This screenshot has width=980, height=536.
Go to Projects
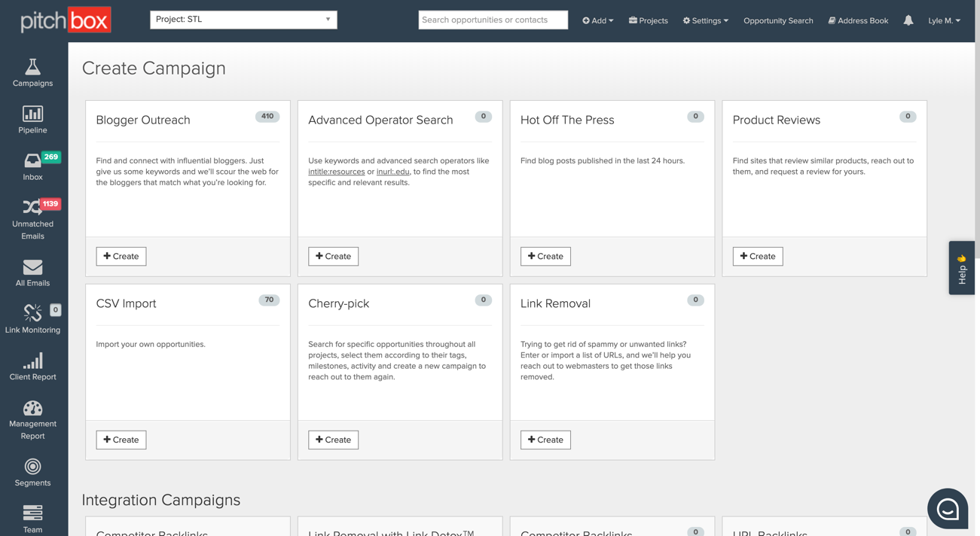point(649,20)
